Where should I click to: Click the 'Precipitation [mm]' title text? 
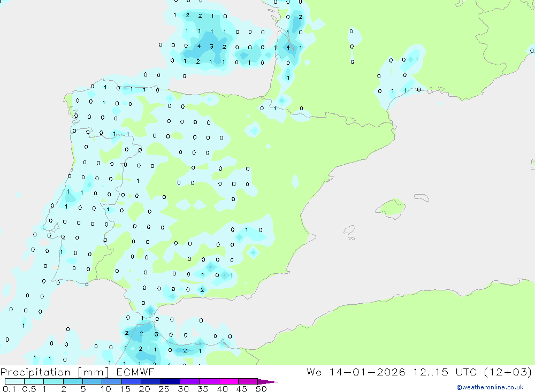pos(55,372)
